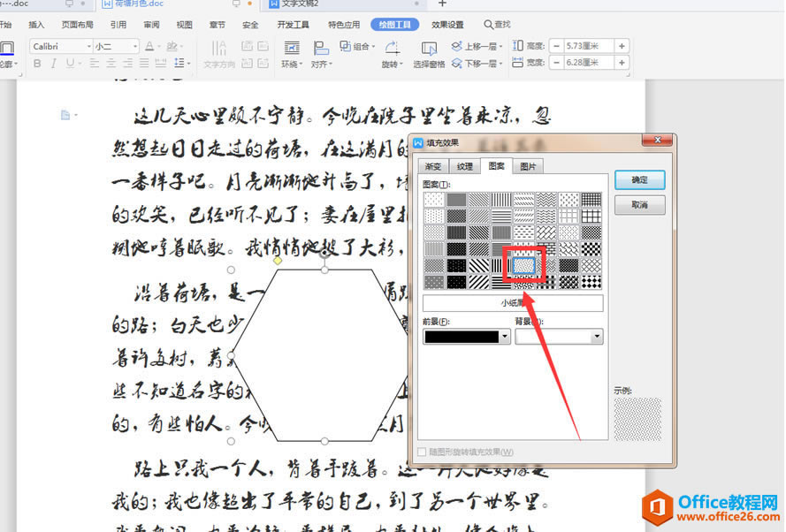The height and width of the screenshot is (532, 786).
Task: Click 下移一层 send backward icon
Action: (457, 63)
